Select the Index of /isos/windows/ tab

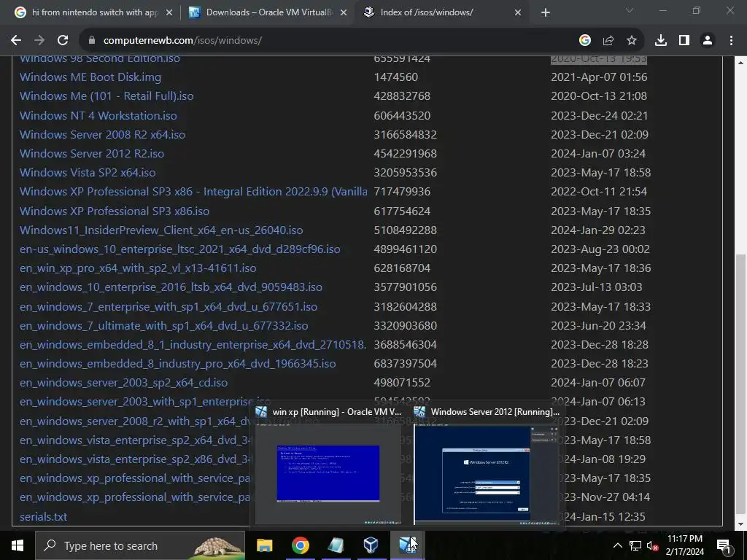tap(443, 12)
